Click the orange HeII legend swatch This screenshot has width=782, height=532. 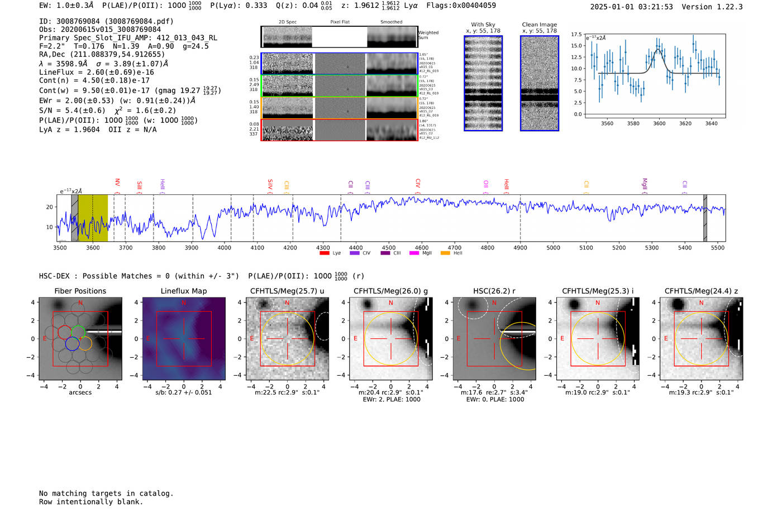(x=445, y=253)
